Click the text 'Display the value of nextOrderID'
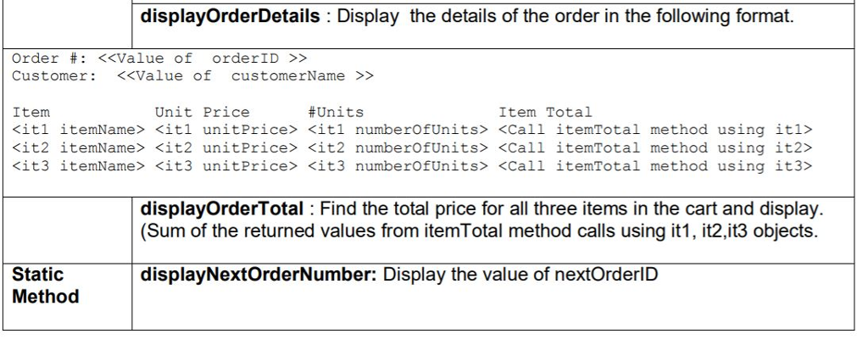Image resolution: width=868 pixels, height=356 pixels. tap(520, 275)
